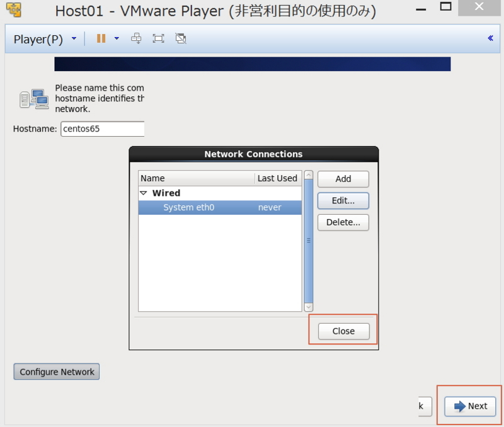Screen dimensions: 504x427
Task: Minimize the VMware Player window
Action: (421, 9)
